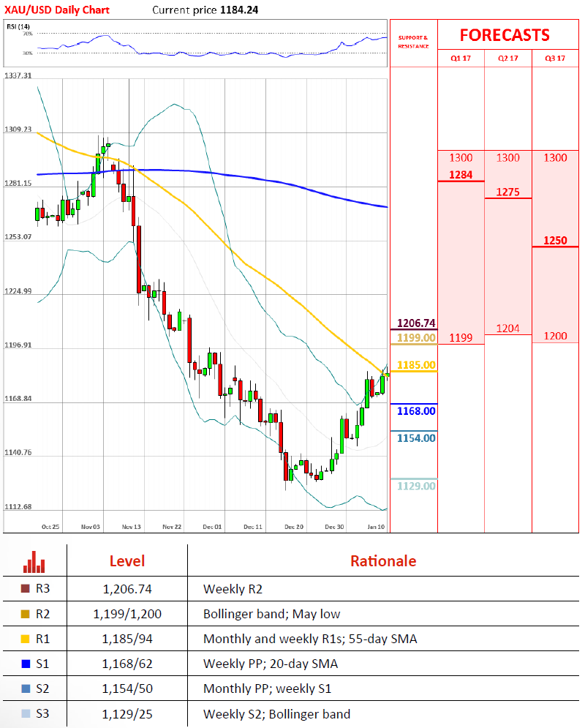Click the 1129.00 support level label
Image resolution: width=585 pixels, height=728 pixels.
click(x=416, y=486)
